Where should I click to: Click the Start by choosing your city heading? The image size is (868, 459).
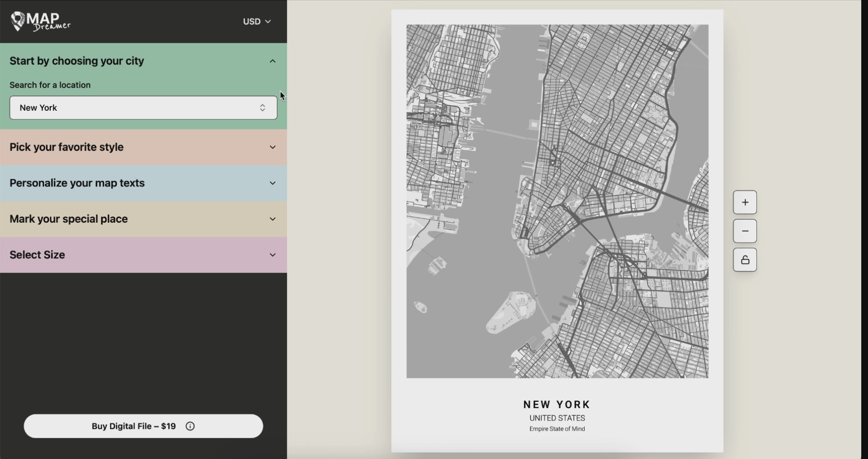click(x=77, y=61)
